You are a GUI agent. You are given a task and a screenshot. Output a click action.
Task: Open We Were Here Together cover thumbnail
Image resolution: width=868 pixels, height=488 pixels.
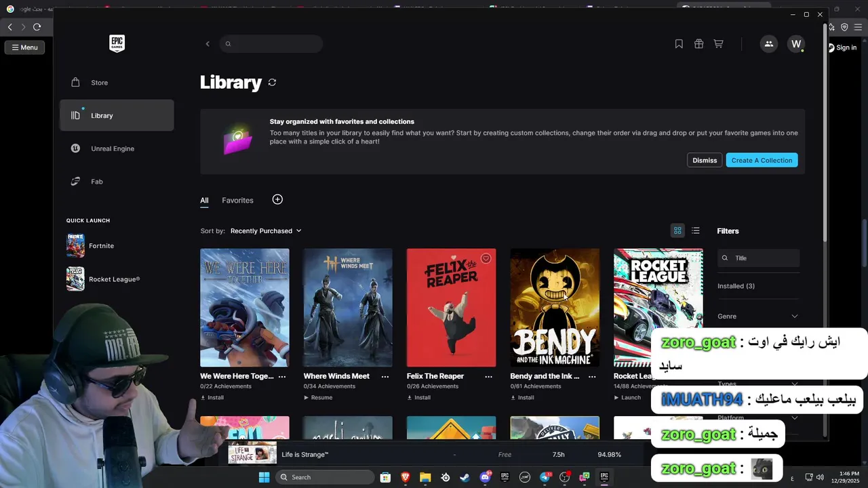tap(245, 308)
